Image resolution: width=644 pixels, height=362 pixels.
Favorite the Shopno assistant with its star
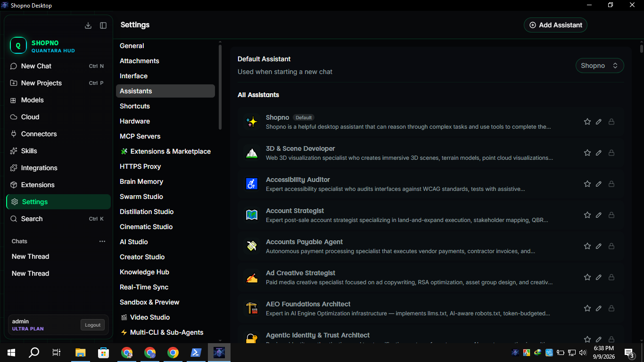click(x=587, y=122)
